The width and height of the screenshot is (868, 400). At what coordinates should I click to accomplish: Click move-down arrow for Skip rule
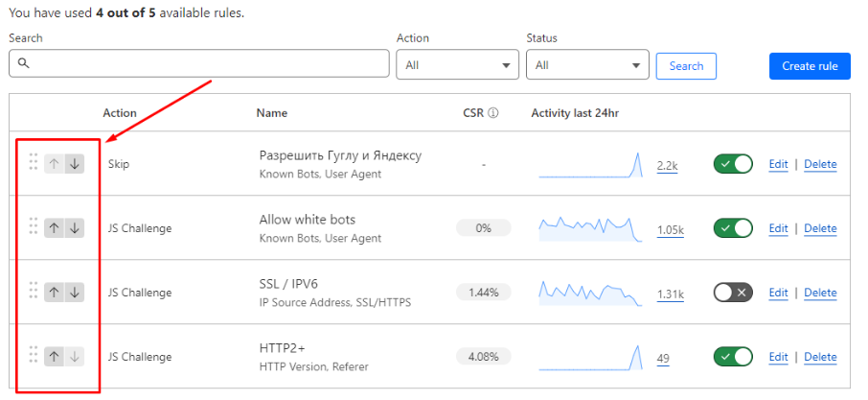click(x=75, y=164)
